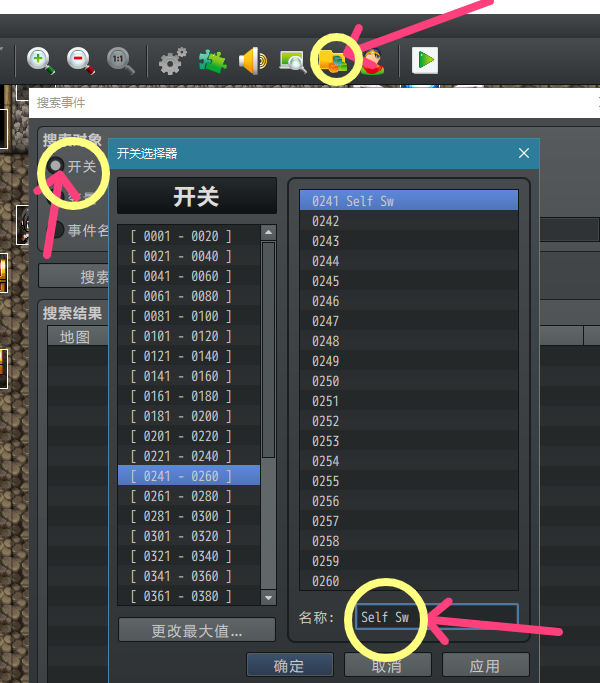
Task: Select range [ 0121 - 0140 ]
Action: pyautogui.click(x=189, y=356)
